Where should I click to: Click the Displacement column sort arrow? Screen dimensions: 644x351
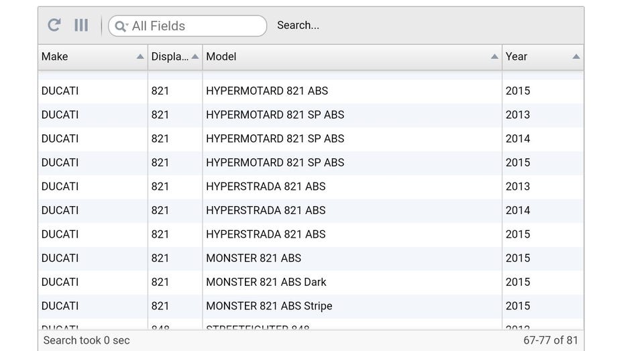tap(195, 57)
